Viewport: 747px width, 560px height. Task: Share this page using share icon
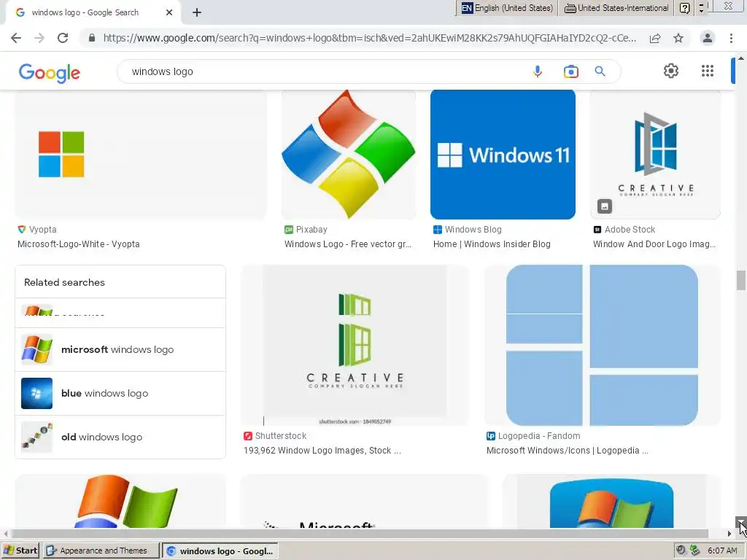tap(655, 38)
